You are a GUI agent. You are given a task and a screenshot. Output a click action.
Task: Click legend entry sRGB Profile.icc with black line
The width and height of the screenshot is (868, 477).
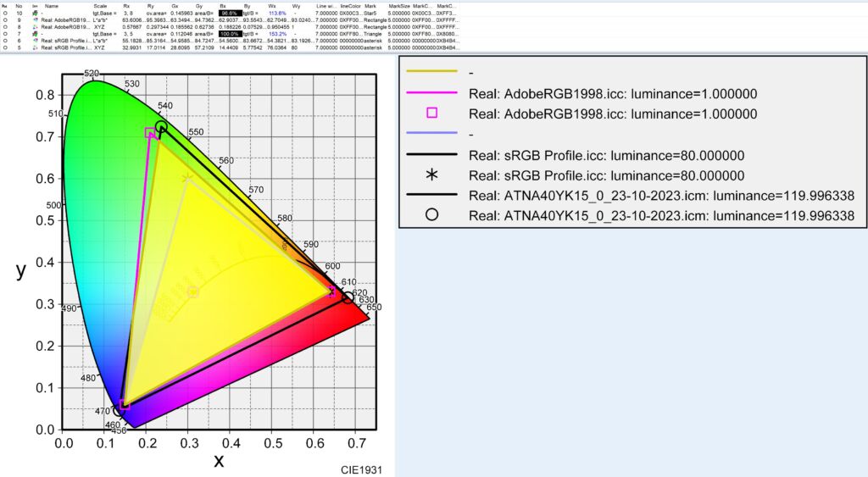606,155
